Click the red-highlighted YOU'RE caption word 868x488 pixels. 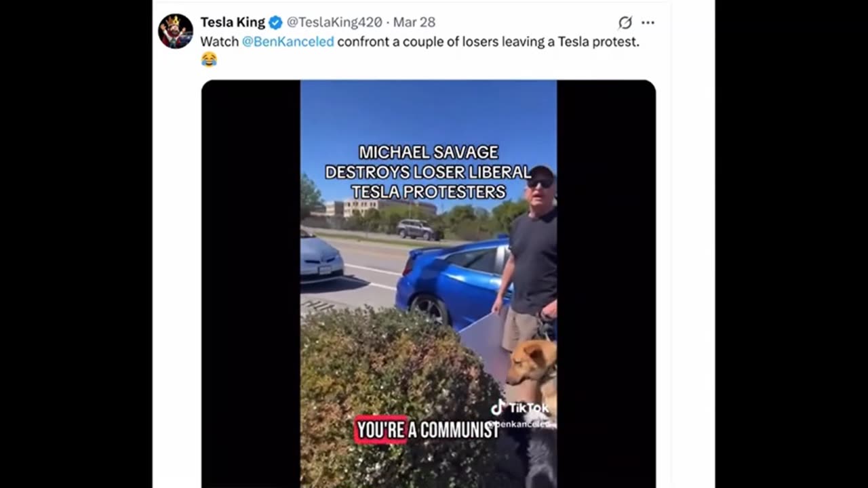pos(380,430)
